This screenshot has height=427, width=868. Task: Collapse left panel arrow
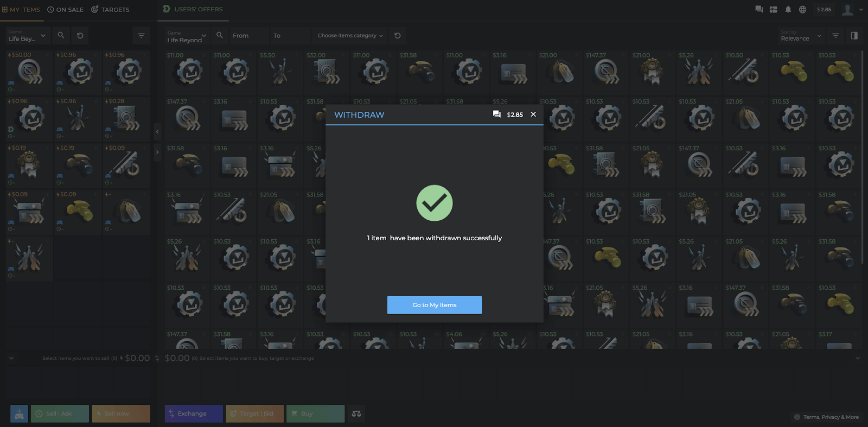(x=157, y=131)
